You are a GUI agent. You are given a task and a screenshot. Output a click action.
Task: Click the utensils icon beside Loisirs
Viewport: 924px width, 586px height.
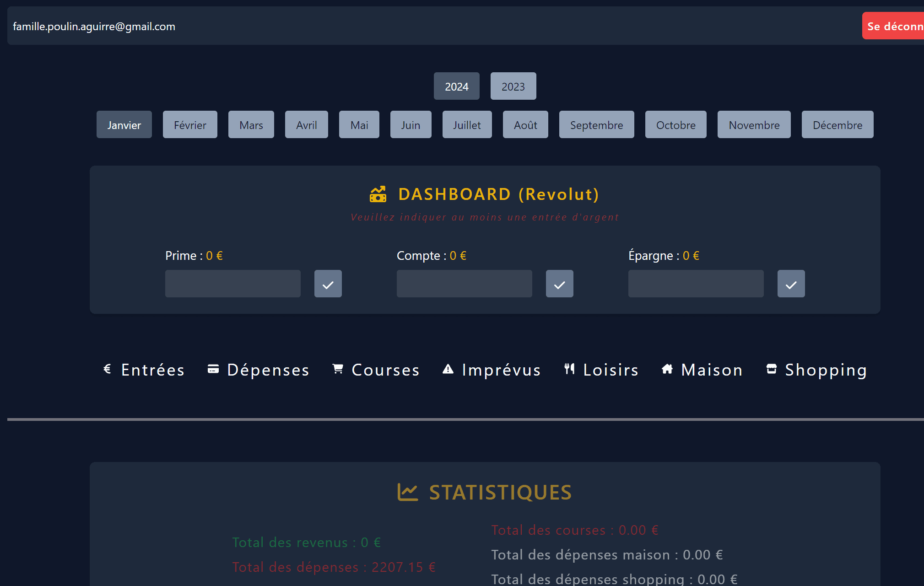click(x=569, y=369)
